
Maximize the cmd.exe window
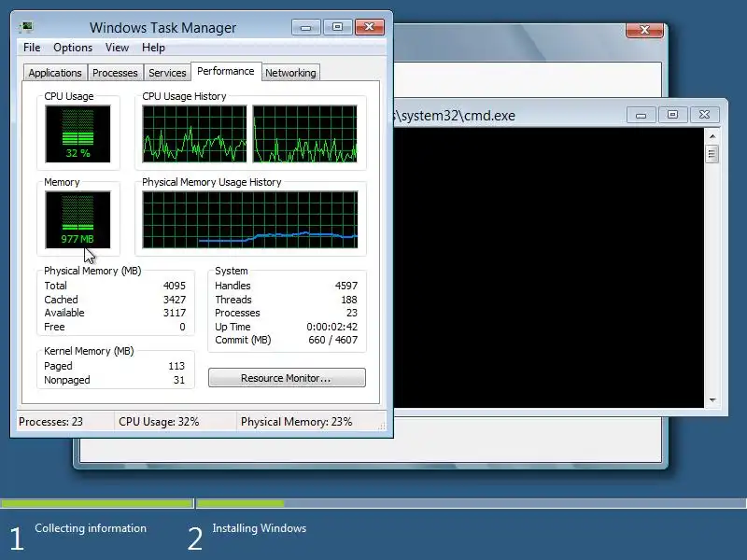(x=672, y=115)
